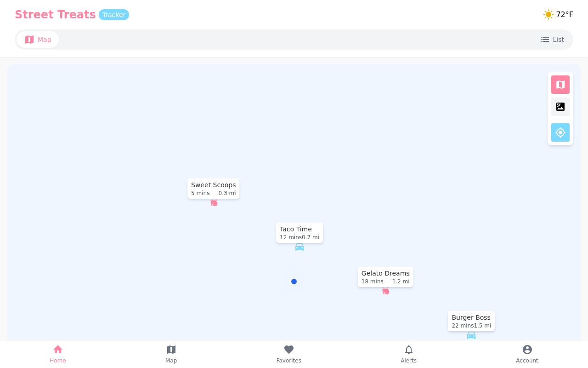588x368 pixels.
Task: Click the Gelato Dreams ice cream marker
Action: [385, 291]
